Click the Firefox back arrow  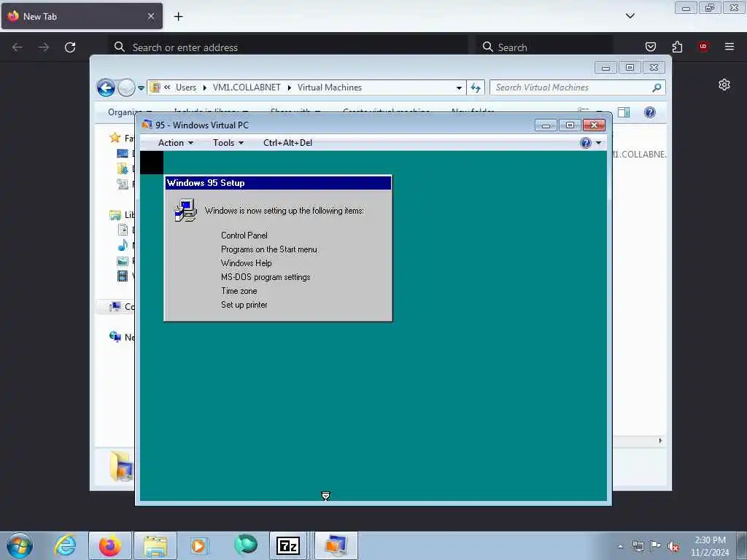[18, 47]
